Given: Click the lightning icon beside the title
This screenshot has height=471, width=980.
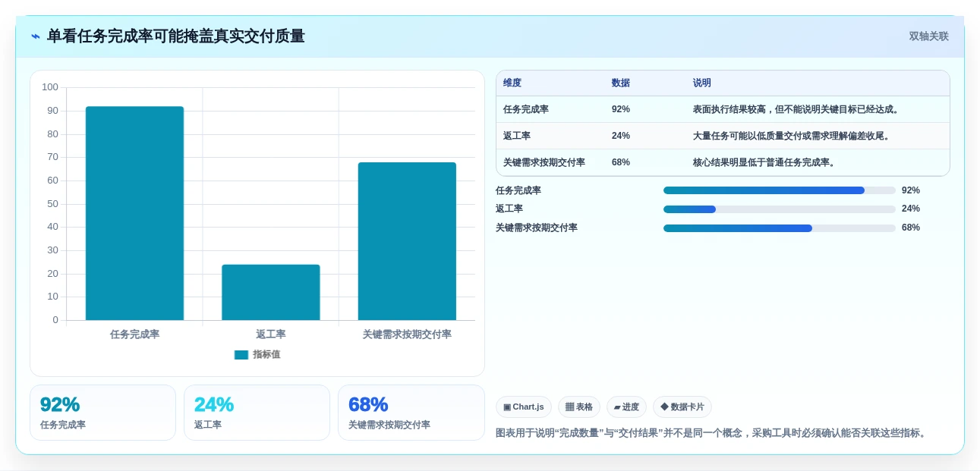Looking at the screenshot, I should pos(36,36).
